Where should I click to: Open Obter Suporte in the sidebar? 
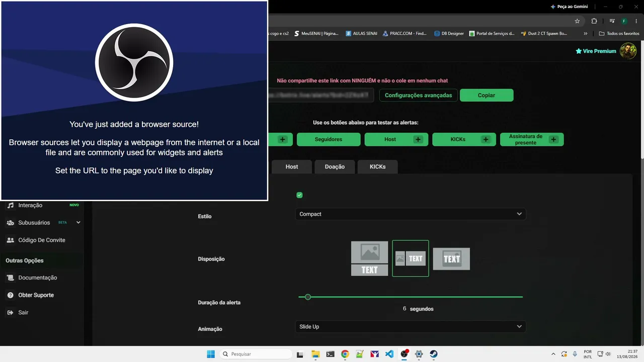tap(36, 295)
